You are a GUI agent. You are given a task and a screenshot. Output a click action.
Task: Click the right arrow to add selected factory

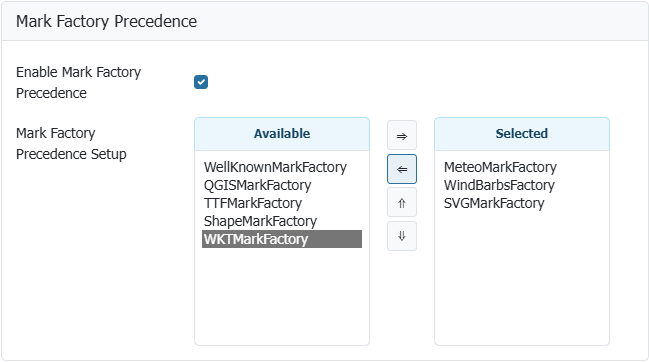401,135
